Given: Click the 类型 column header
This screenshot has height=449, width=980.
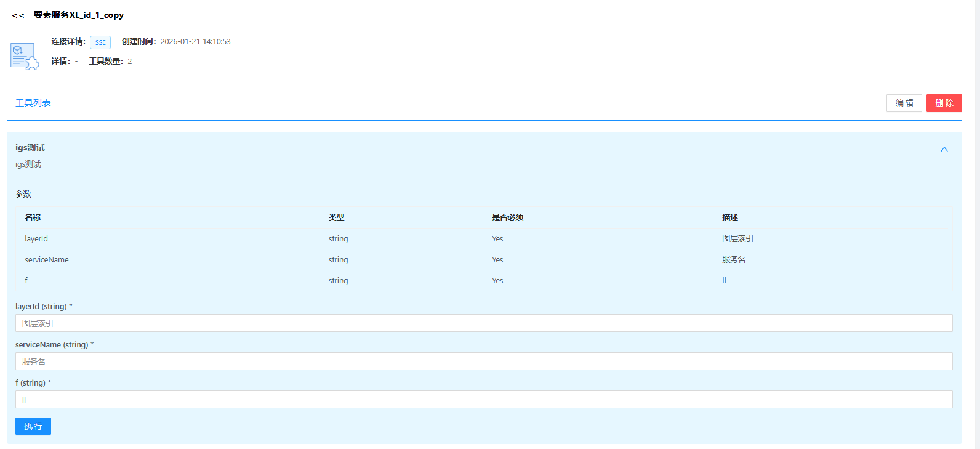Looking at the screenshot, I should coord(336,217).
